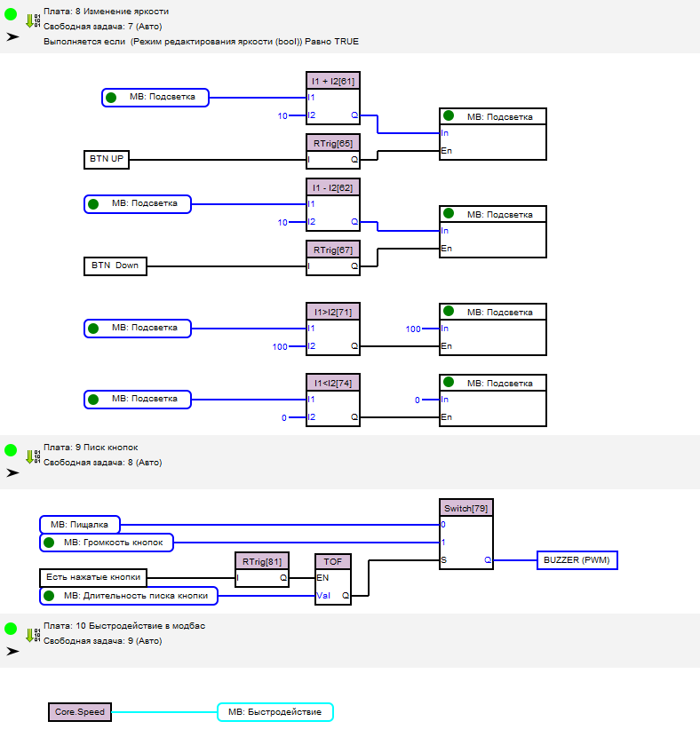The width and height of the screenshot is (700, 745).
Task: Select the TOF timer block header
Action: (x=333, y=561)
